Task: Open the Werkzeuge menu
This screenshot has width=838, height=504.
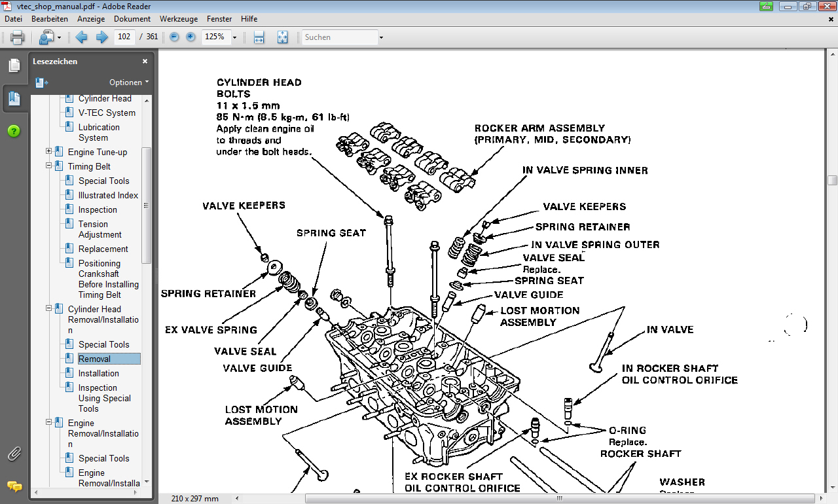Action: click(x=178, y=19)
